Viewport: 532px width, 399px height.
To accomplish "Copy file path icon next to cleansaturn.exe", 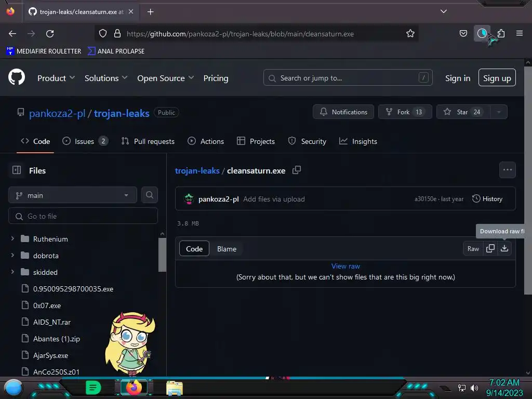I will (297, 170).
